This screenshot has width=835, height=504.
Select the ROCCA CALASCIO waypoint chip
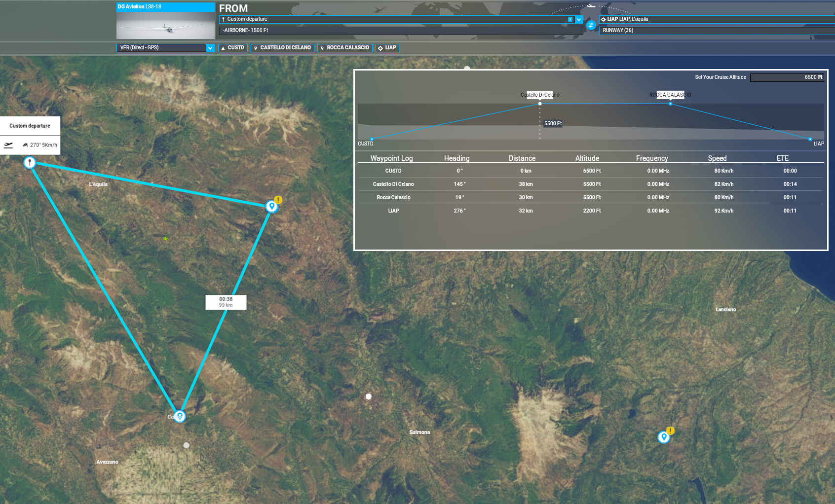(x=344, y=48)
